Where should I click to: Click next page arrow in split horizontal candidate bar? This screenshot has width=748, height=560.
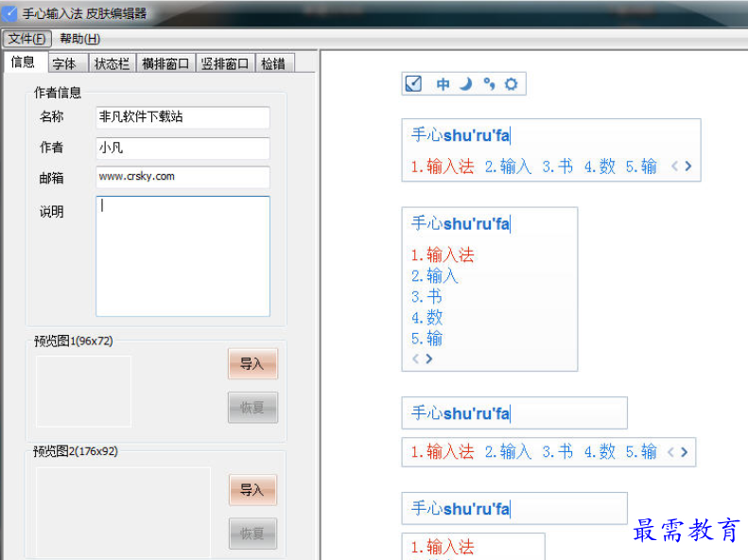coord(685,452)
